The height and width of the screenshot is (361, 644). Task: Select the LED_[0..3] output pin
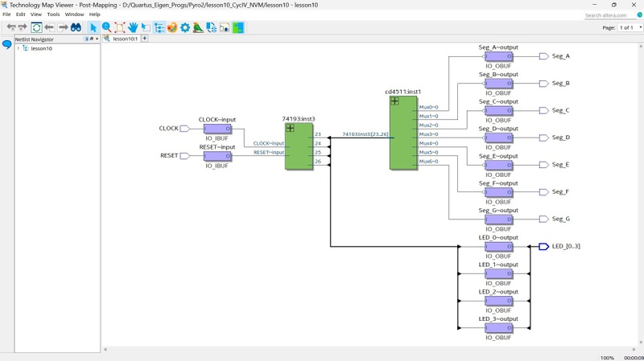[543, 246]
